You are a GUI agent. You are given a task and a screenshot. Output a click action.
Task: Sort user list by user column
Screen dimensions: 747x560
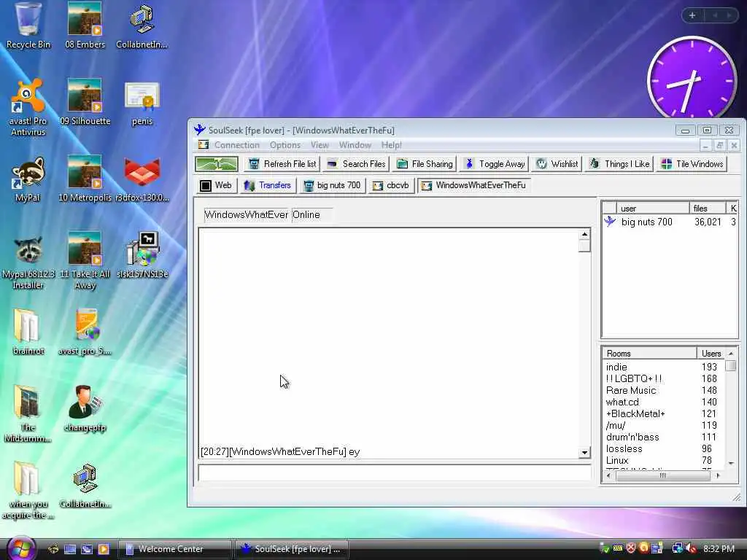653,208
